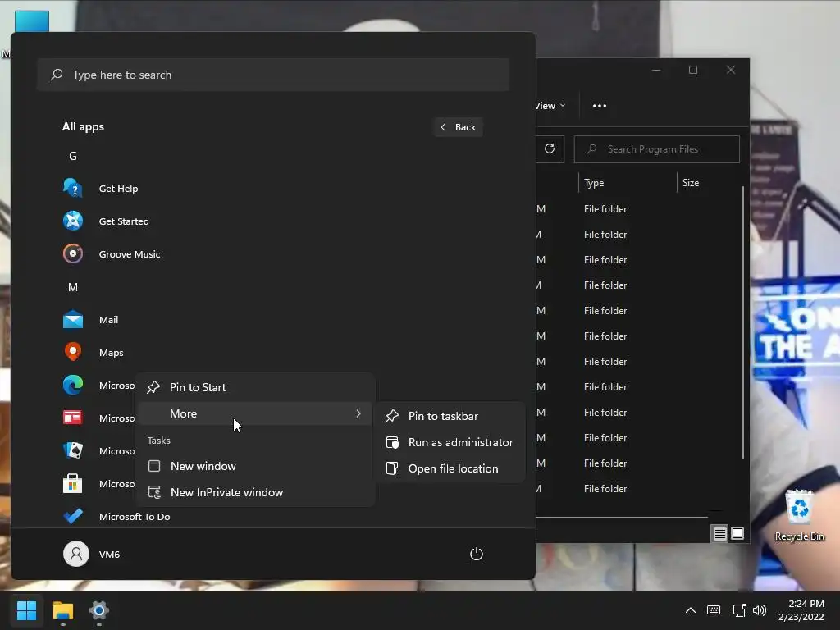This screenshot has height=630, width=840.
Task: Click the Microsoft Solitaire cards icon
Action: [73, 450]
